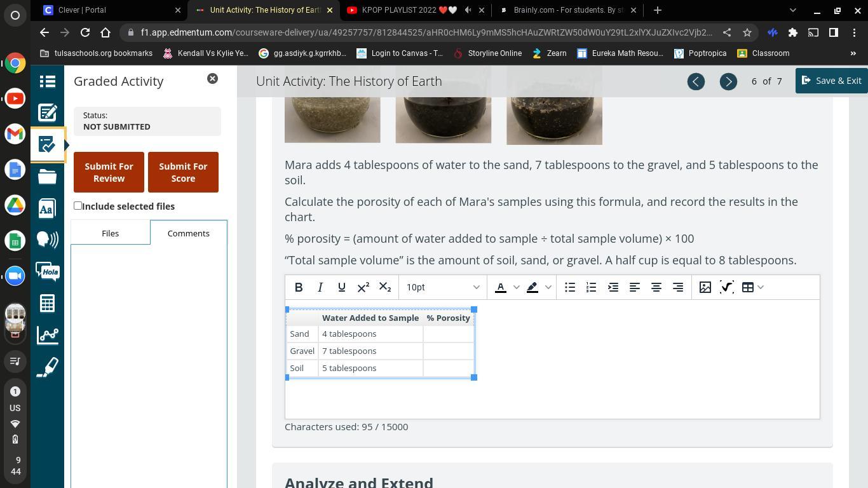Viewport: 868px width, 488px height.
Task: Select the Comments tab
Action: pyautogui.click(x=188, y=233)
